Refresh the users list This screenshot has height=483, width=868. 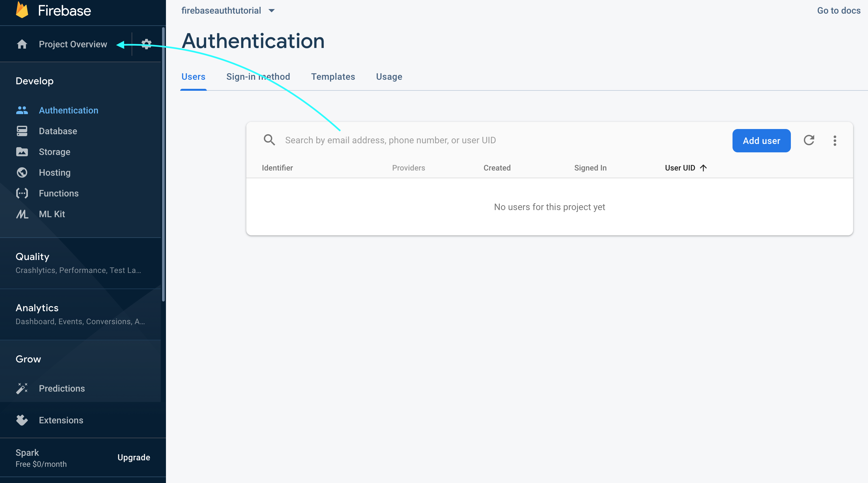pos(809,140)
